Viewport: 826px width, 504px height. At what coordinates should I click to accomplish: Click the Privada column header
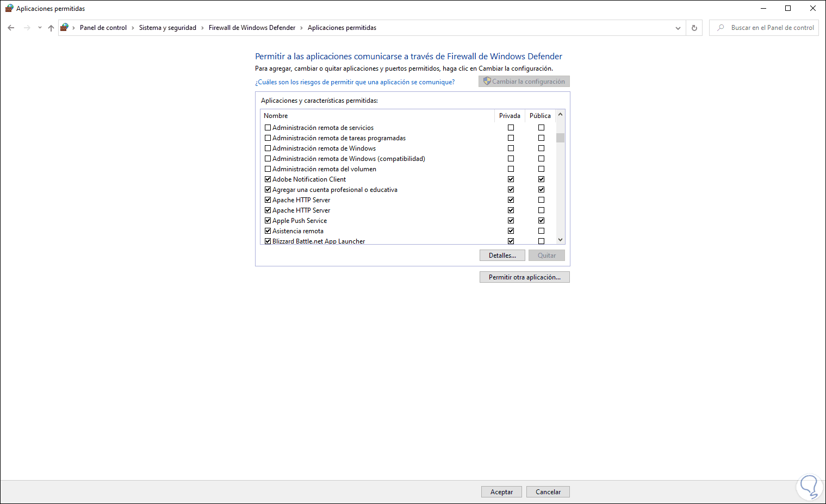[510, 116]
